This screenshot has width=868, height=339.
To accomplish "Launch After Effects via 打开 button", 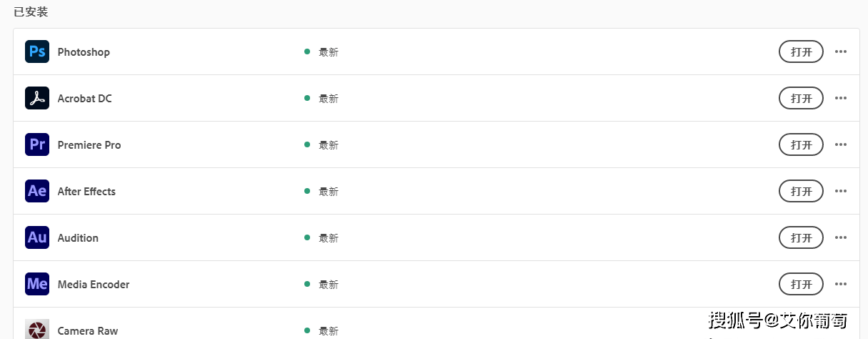I will (x=801, y=192).
